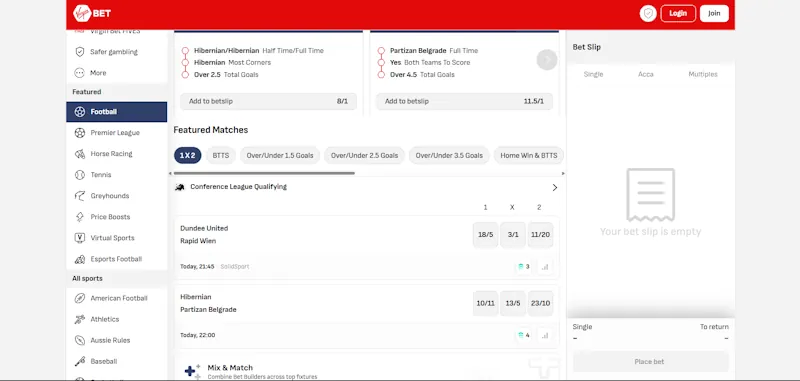Bet Dundee United win at 18/5
Screen dimensions: 800x381
pyautogui.click(x=485, y=235)
